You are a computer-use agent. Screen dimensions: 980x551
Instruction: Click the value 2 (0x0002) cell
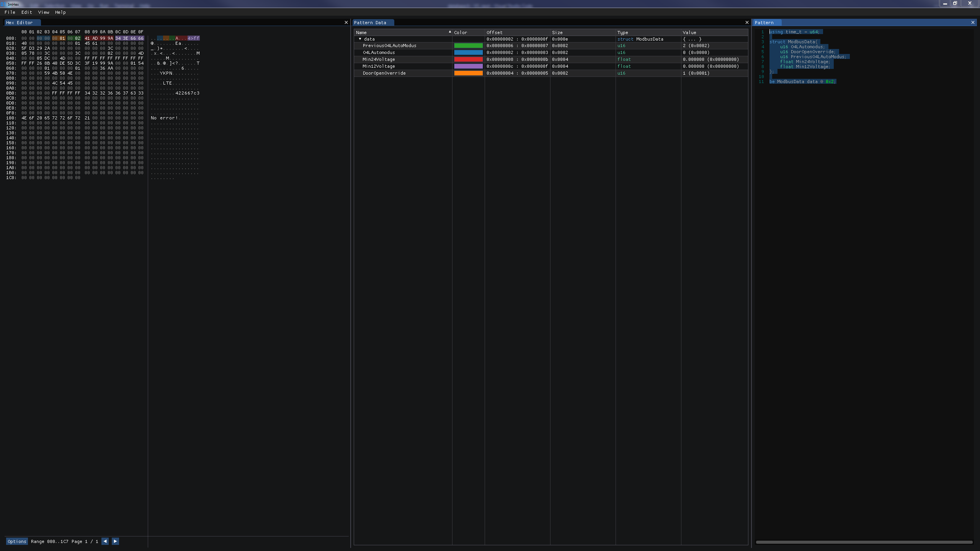pyautogui.click(x=696, y=46)
